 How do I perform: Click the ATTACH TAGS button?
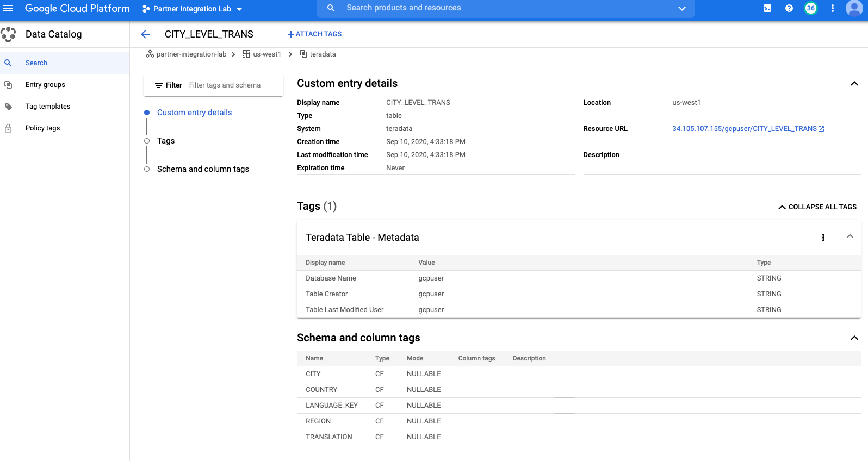pyautogui.click(x=314, y=34)
